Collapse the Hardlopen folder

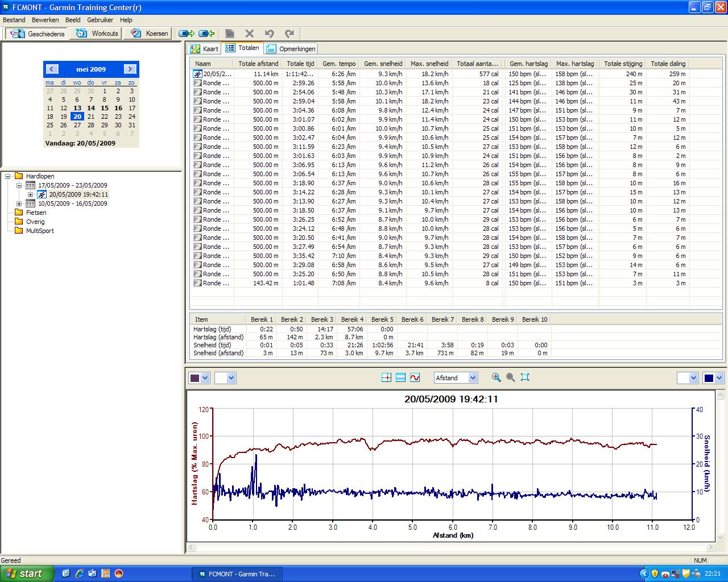click(8, 176)
